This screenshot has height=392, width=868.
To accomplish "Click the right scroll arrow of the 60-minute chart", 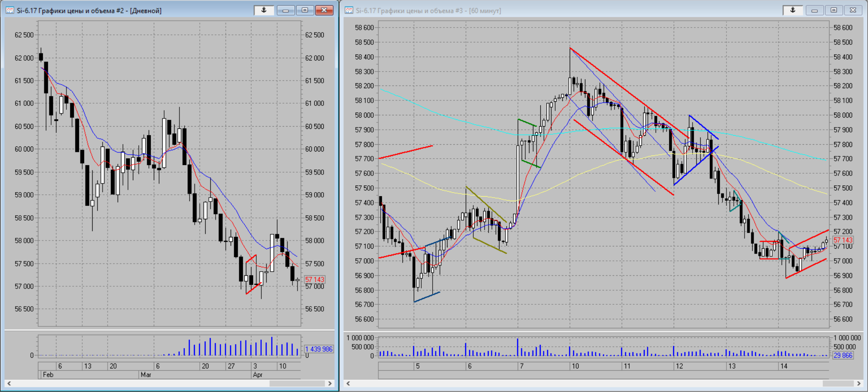I will point(859,383).
